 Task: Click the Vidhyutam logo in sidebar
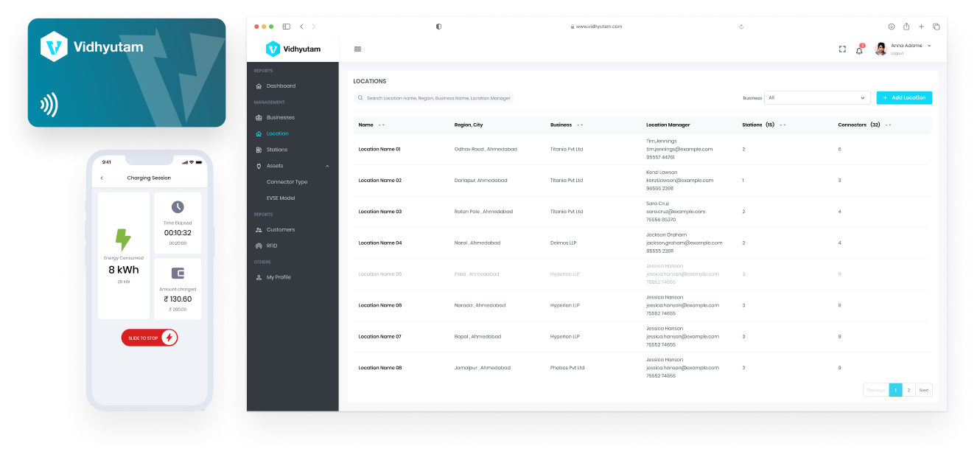point(293,49)
